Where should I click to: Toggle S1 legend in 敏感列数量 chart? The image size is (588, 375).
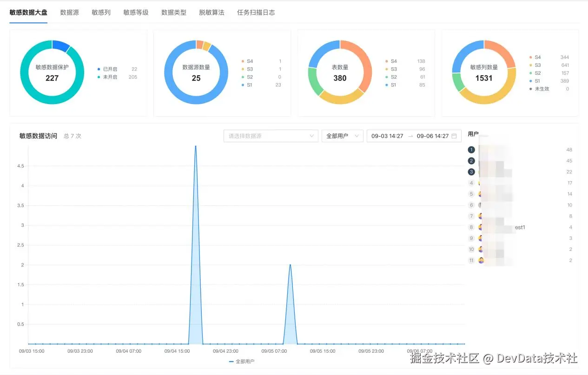point(535,81)
